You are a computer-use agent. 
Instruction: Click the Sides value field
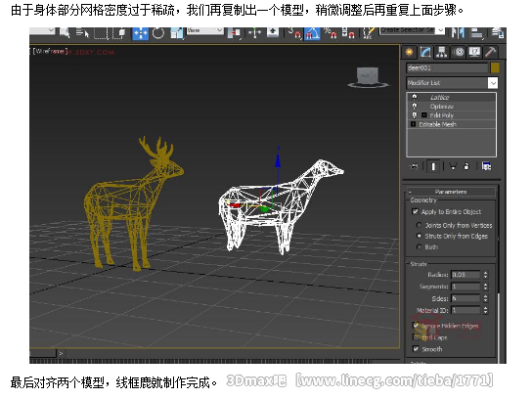465,298
